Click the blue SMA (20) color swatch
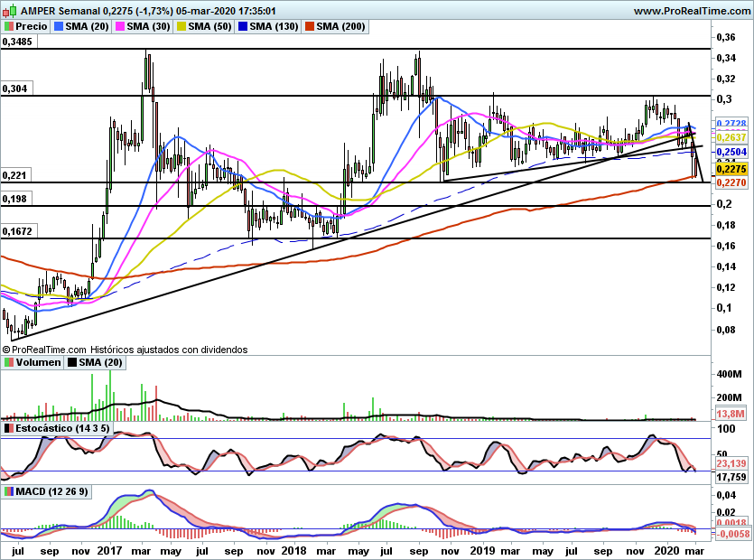Viewport: 754px width, 560px height. 61,27
